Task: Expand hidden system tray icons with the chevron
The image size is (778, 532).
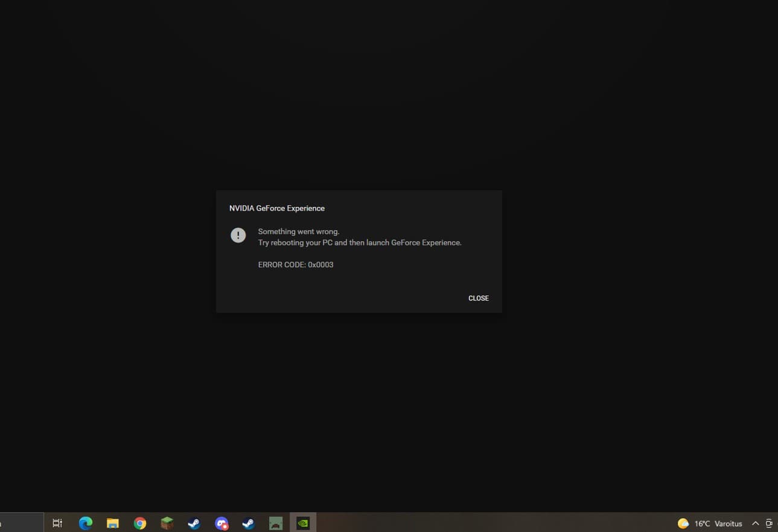Action: 755,523
